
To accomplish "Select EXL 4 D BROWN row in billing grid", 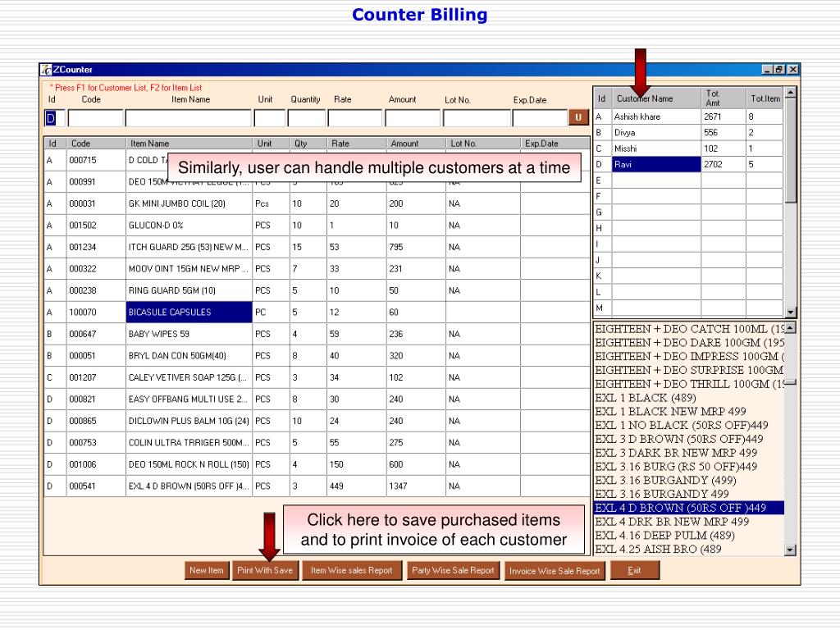I will [317, 486].
